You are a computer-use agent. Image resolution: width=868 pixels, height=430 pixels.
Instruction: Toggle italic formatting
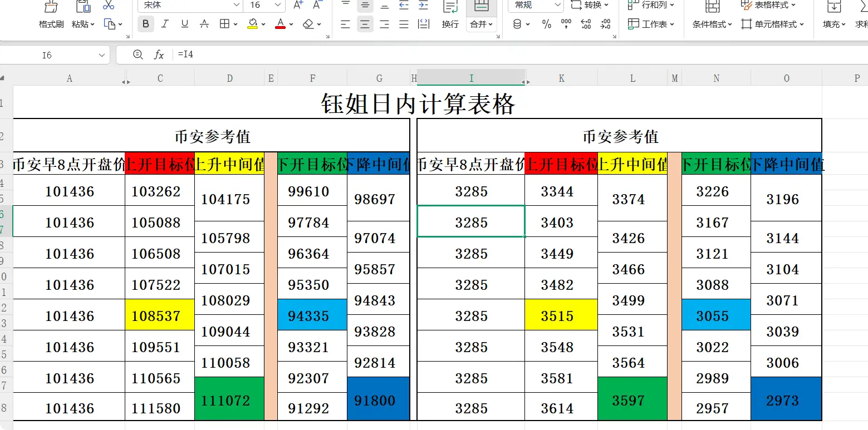(x=165, y=24)
